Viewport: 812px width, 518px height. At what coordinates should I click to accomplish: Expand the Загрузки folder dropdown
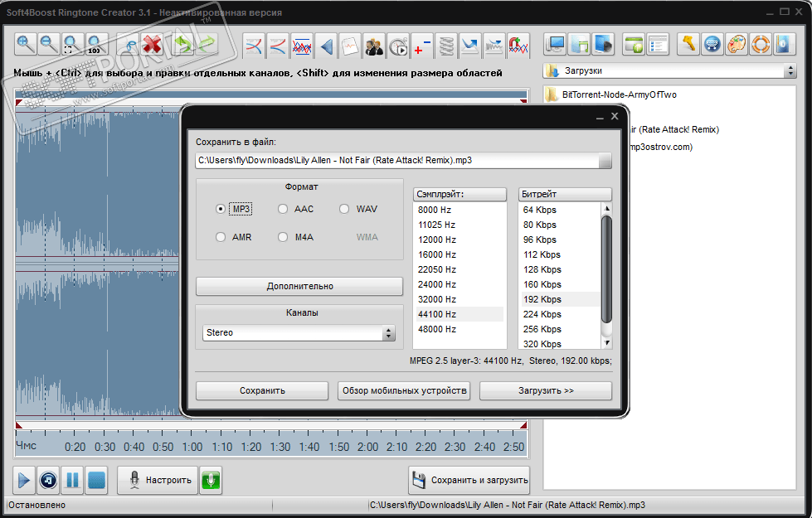coord(789,71)
